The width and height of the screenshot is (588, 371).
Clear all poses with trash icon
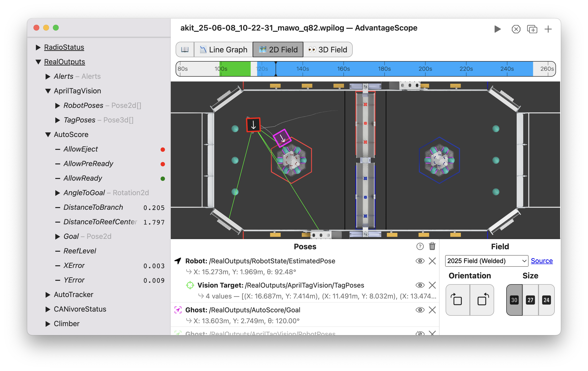point(432,247)
